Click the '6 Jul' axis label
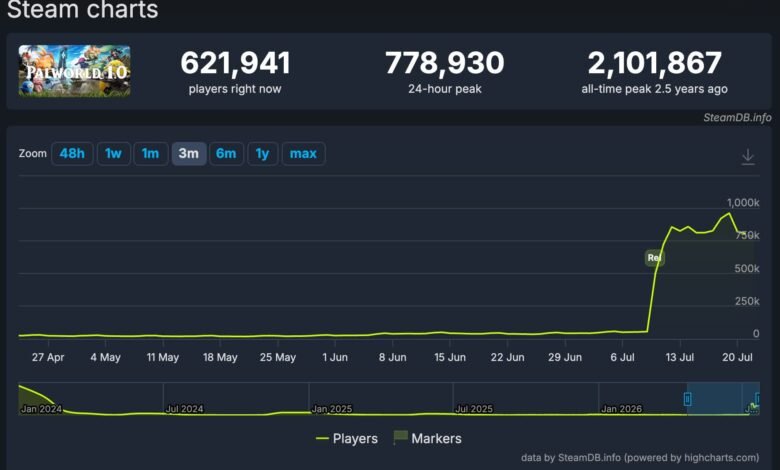The height and width of the screenshot is (470, 780). [x=622, y=357]
